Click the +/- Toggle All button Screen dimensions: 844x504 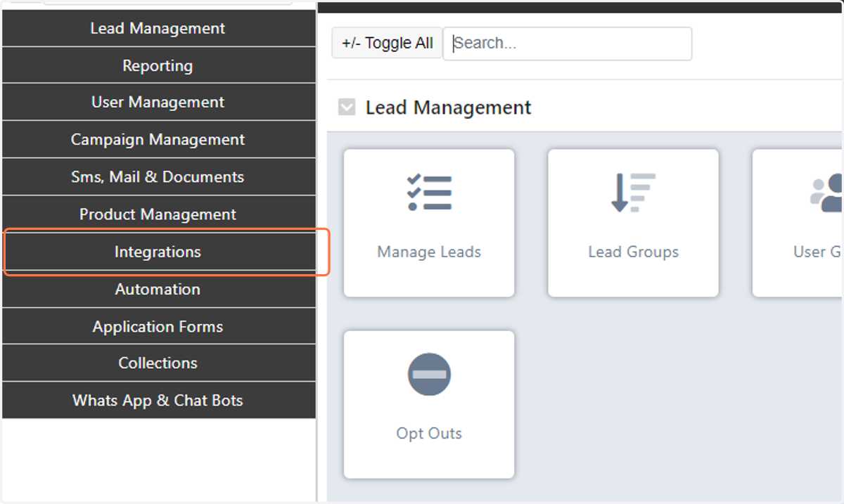(x=387, y=43)
